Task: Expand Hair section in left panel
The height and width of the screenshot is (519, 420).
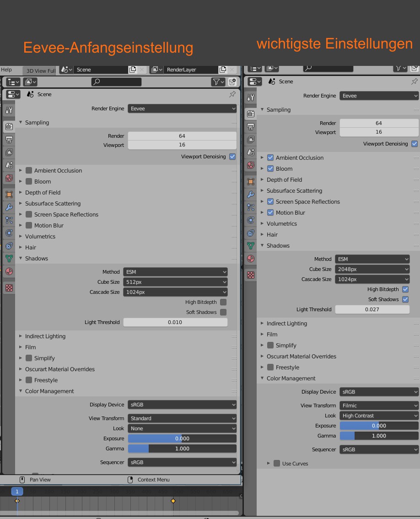Action: pyautogui.click(x=31, y=248)
